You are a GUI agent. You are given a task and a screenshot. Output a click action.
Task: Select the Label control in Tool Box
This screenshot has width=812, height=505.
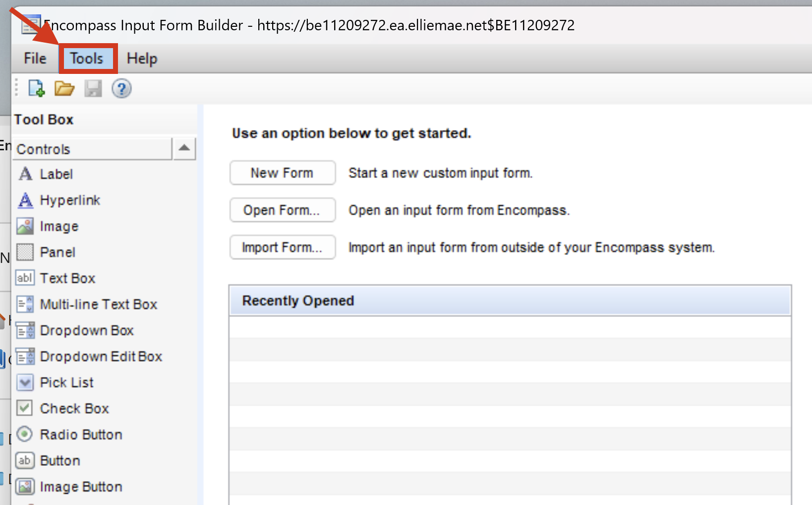click(x=56, y=174)
